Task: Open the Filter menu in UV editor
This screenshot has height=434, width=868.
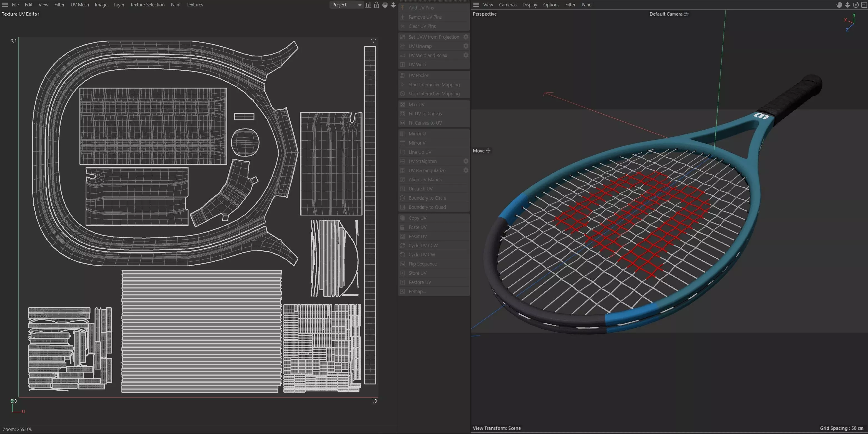Action: click(x=59, y=5)
